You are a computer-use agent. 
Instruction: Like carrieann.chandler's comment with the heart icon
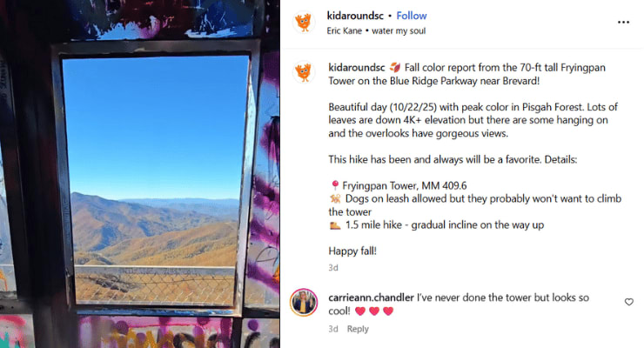pyautogui.click(x=629, y=302)
